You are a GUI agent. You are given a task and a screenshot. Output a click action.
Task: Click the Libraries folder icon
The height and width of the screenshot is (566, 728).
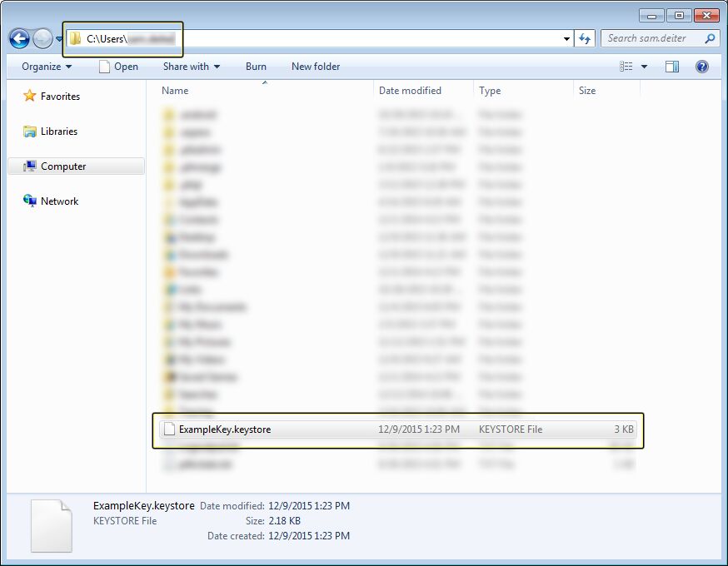point(30,132)
